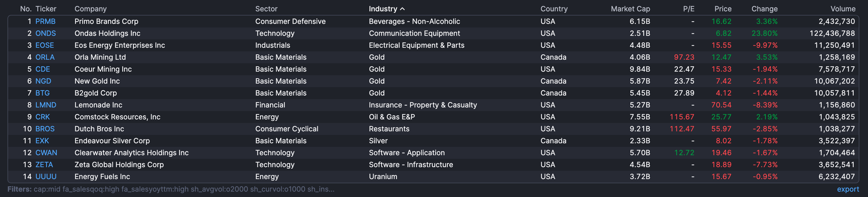
Task: Sort by the Sector column header
Action: [266, 9]
